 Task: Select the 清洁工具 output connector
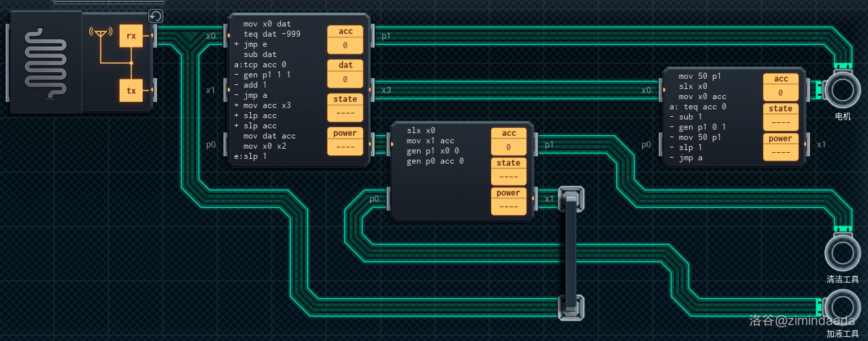click(842, 252)
